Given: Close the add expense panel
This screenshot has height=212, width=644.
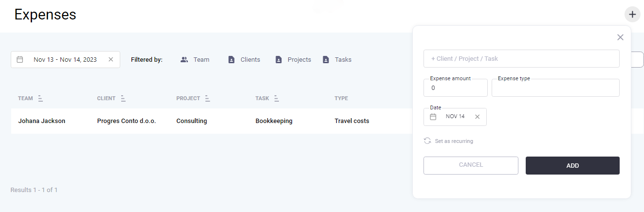Looking at the screenshot, I should [620, 37].
